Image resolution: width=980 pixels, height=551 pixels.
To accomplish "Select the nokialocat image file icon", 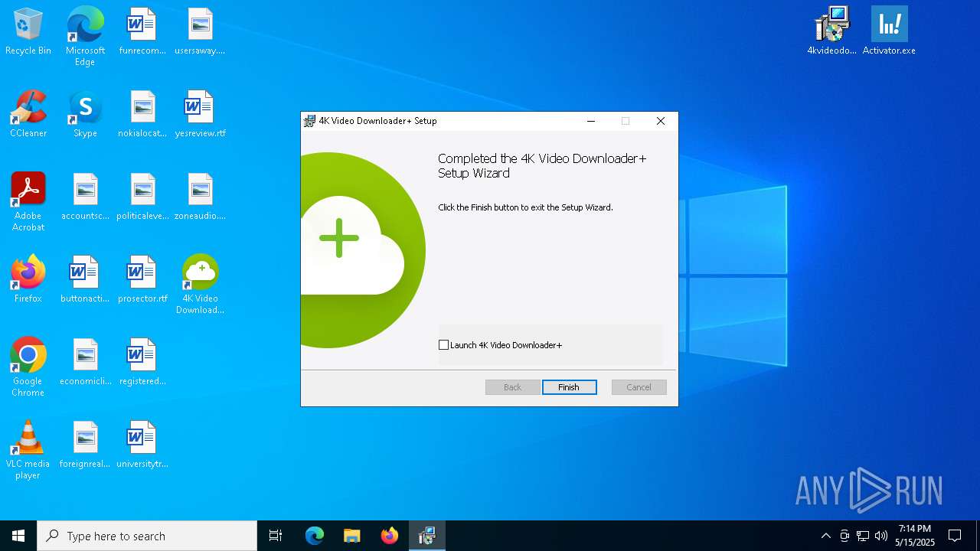I will coord(142,115).
